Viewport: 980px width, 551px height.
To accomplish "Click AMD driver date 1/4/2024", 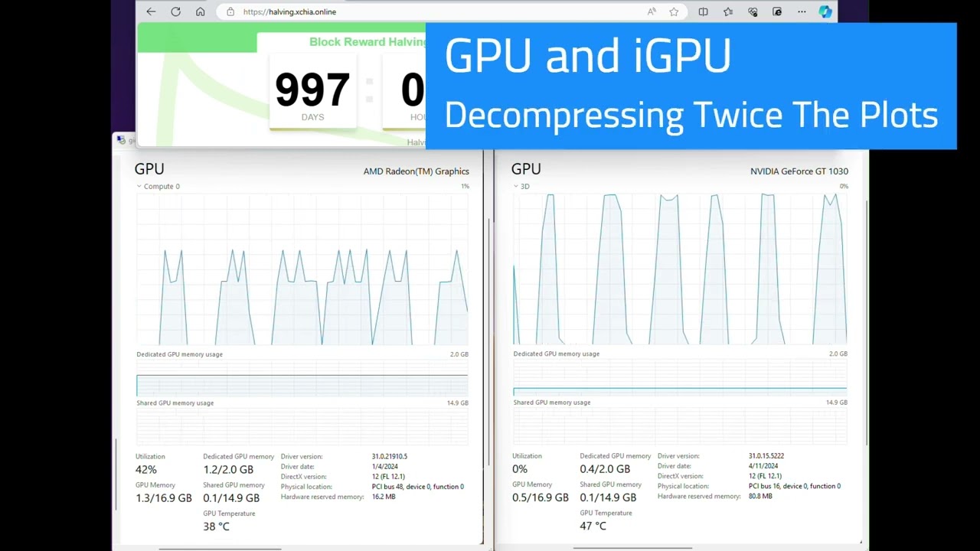I will (x=385, y=467).
